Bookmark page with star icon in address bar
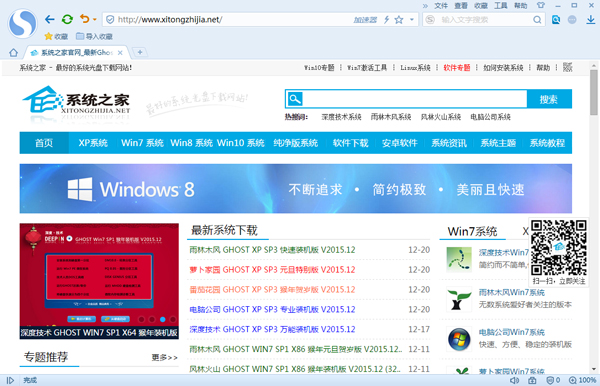Viewport: 600px width, 386px height. (x=399, y=20)
